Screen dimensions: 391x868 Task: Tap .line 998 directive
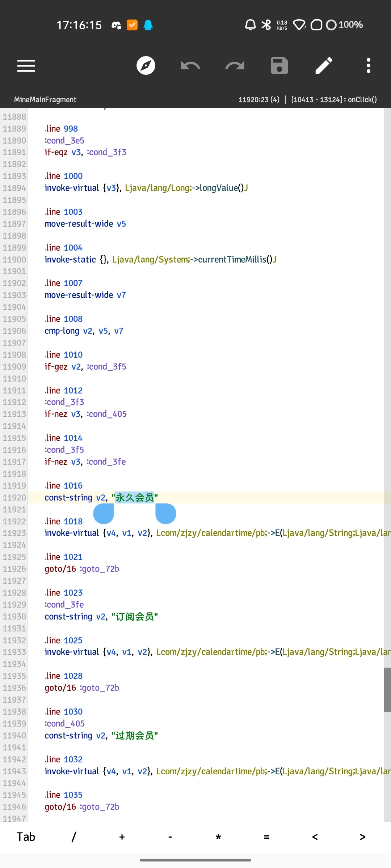click(x=61, y=129)
